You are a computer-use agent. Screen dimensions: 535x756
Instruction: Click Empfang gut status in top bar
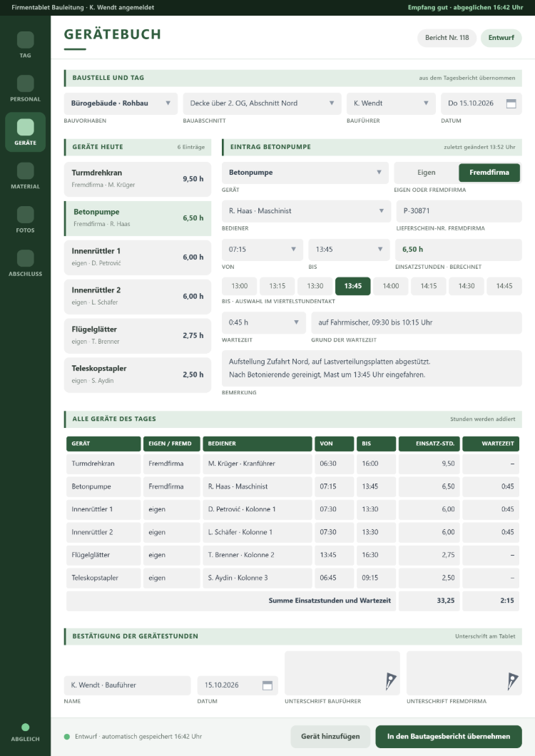pos(466,8)
